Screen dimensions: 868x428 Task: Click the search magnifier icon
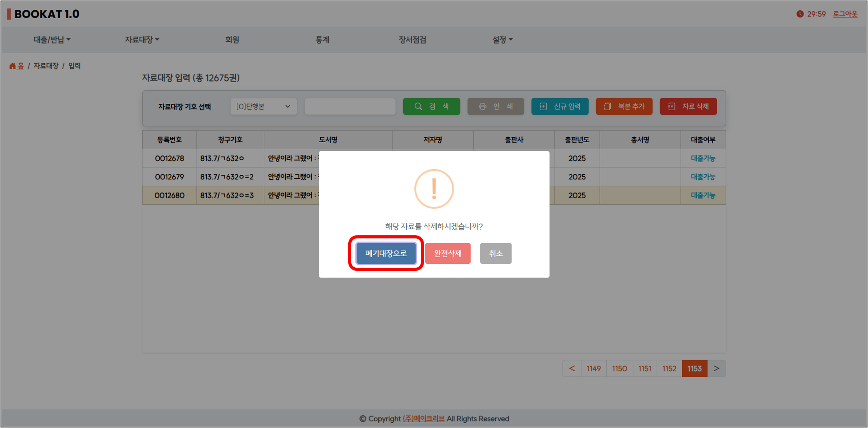pyautogui.click(x=418, y=107)
